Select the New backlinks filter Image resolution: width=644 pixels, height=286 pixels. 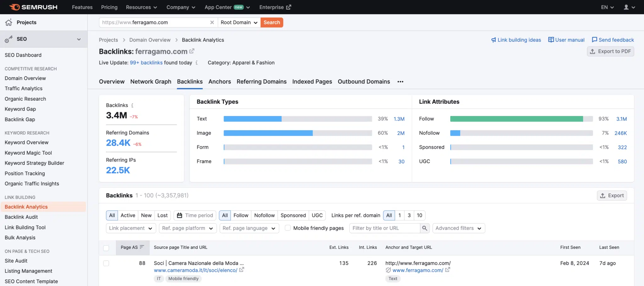click(x=146, y=215)
